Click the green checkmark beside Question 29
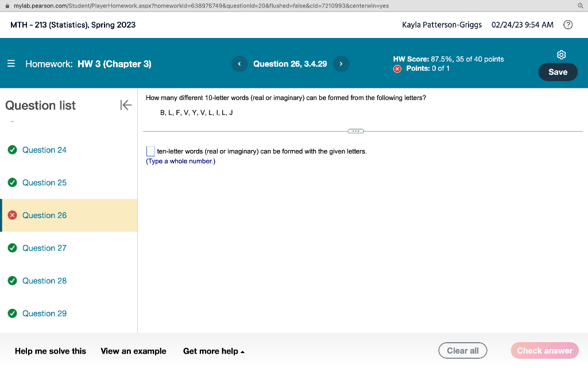 click(12, 313)
